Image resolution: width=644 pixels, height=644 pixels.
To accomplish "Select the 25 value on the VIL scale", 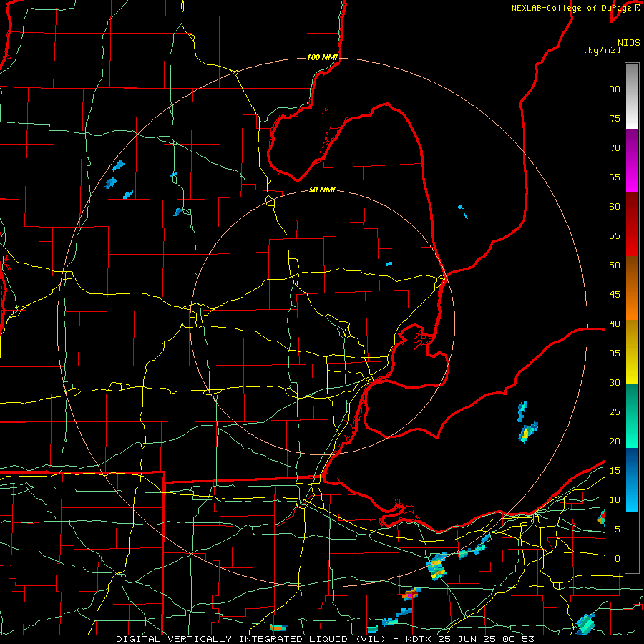I will (x=615, y=411).
